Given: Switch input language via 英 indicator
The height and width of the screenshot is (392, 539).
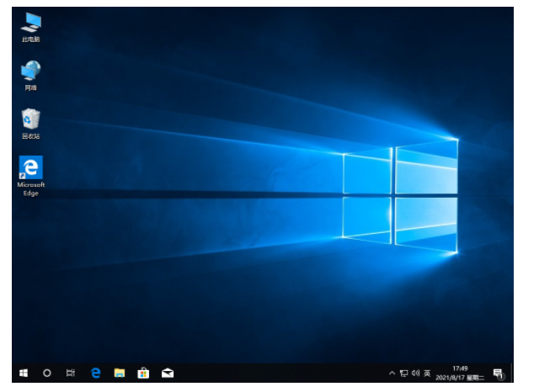Looking at the screenshot, I should click(427, 373).
